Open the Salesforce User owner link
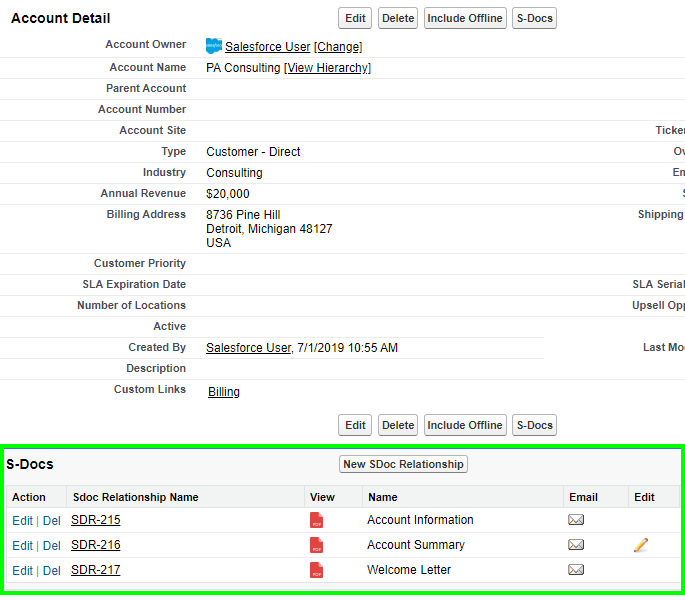 267,47
